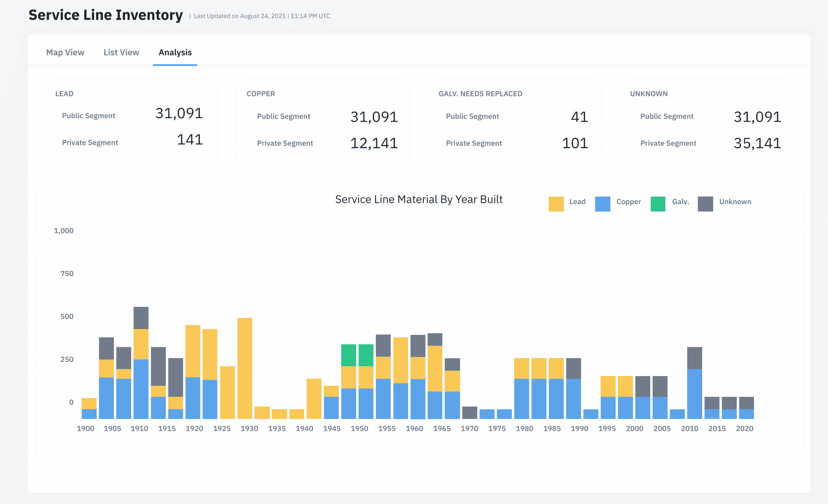Click the tallest solid yellow lead bar
The height and width of the screenshot is (504, 828).
245,368
